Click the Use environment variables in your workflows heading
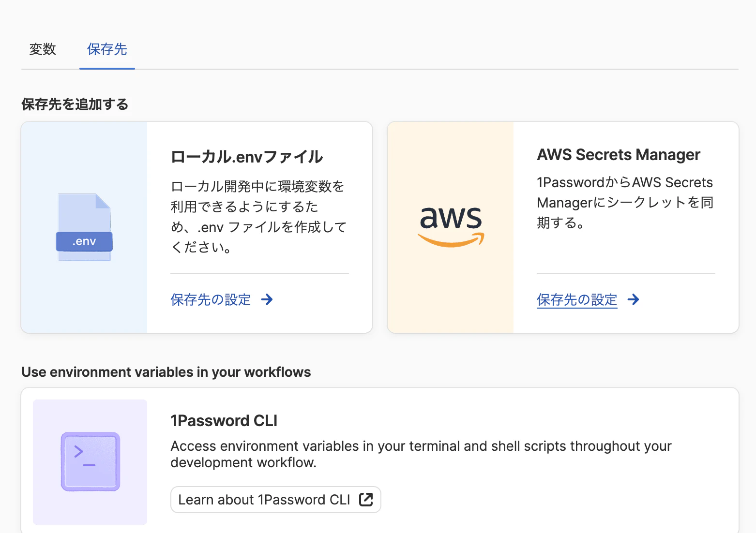Screen dimensions: 756x533 [x=166, y=372]
